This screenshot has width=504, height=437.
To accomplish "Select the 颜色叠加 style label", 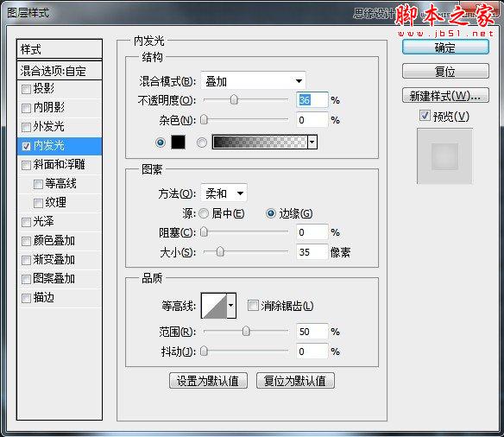I will coord(54,241).
